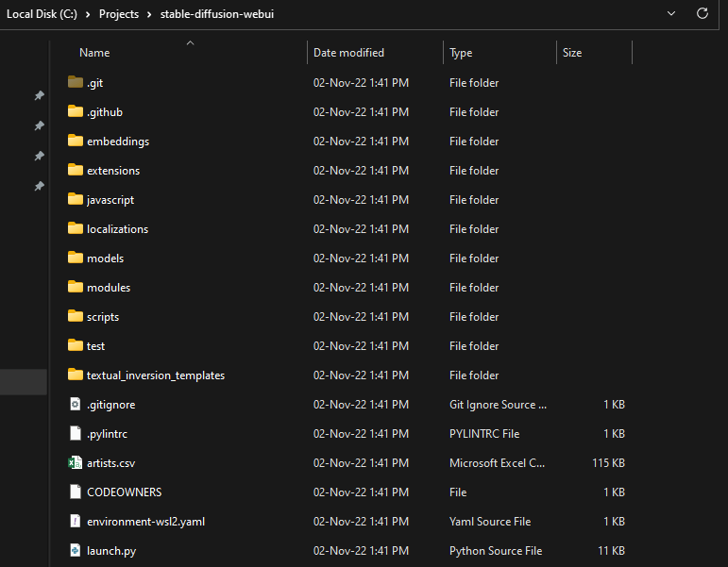Image resolution: width=728 pixels, height=567 pixels.
Task: Click the 115 KB size of artists.csv
Action: (x=608, y=463)
